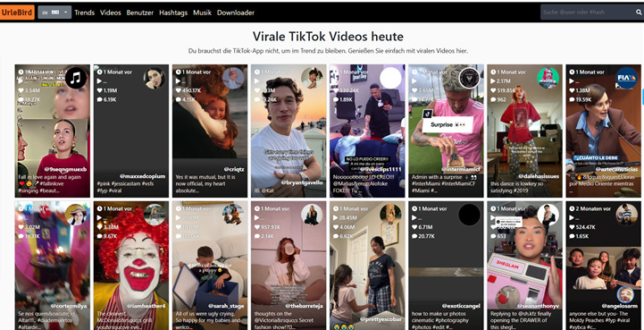Open avatar on @bryantgavello video card
The image size is (644, 330).
(x=312, y=78)
